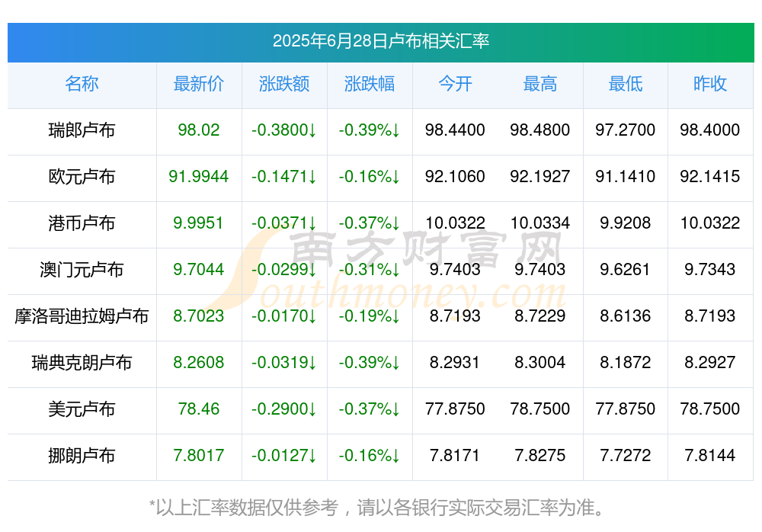Click previous close 8.2927
Viewport: 762px width, 532px height.
(x=710, y=362)
